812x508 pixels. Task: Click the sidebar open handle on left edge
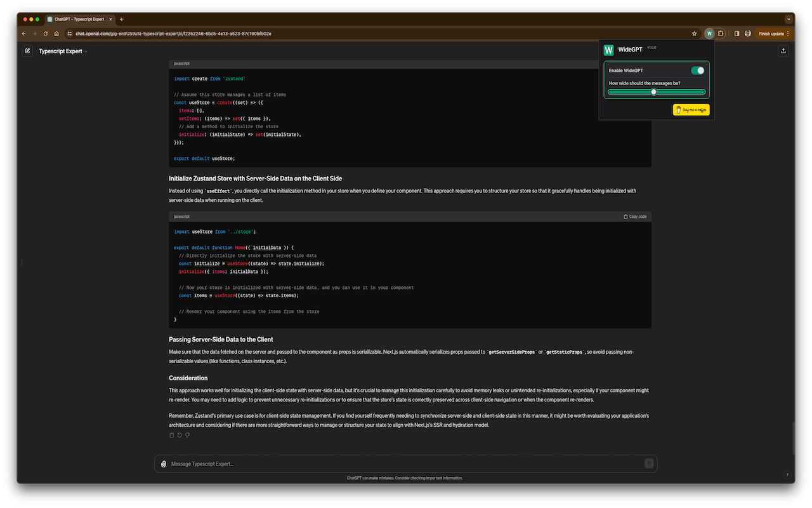coord(22,262)
